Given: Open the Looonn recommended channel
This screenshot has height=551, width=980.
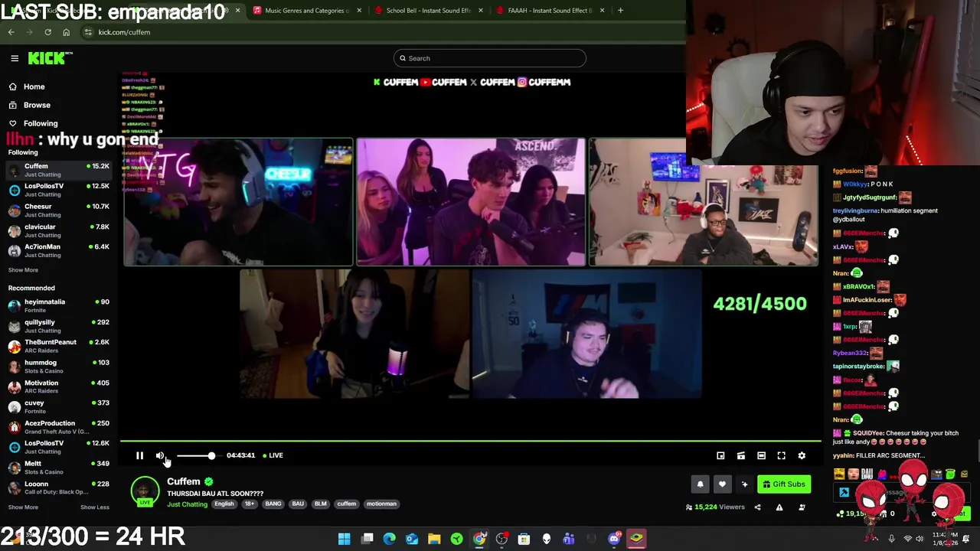Looking at the screenshot, I should point(58,487).
